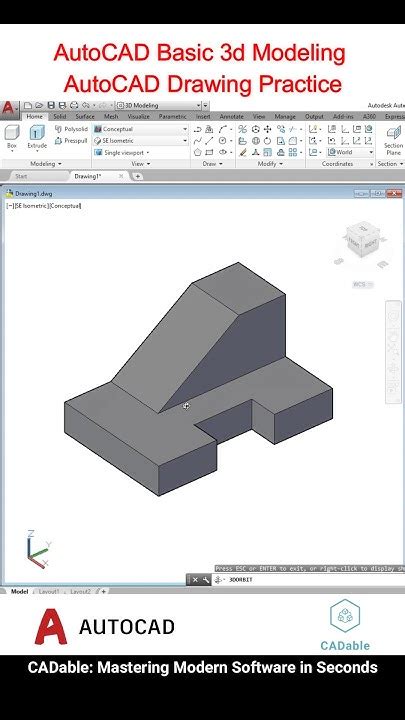Switch to the Add-ins ribbon tab
This screenshot has height=720, width=405.
pos(343,117)
